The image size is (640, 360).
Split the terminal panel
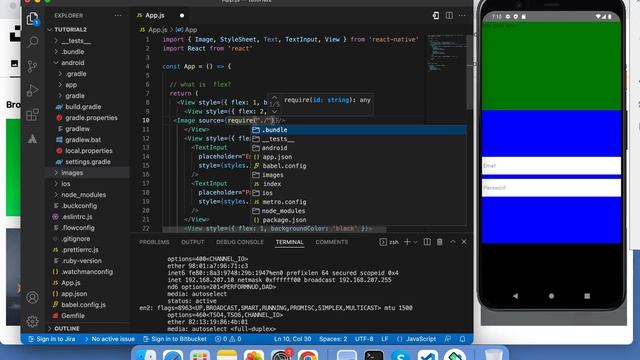(427, 242)
